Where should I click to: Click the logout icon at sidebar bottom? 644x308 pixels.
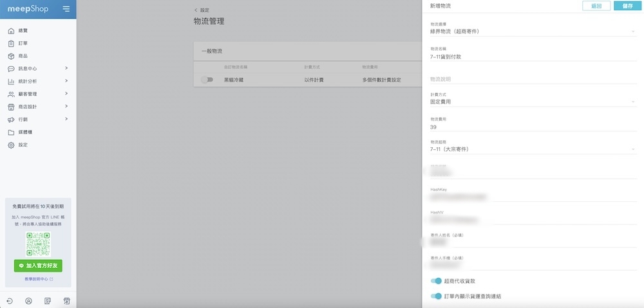10,300
